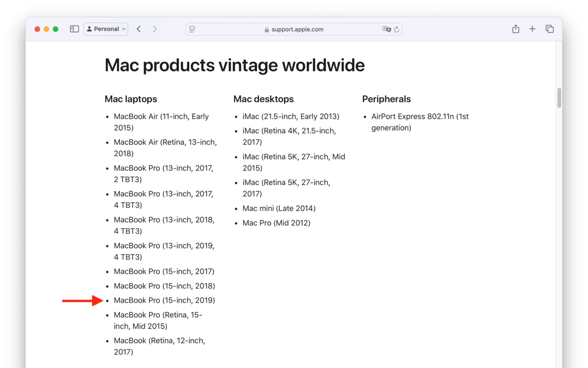Click the green full-screen window button

56,29
